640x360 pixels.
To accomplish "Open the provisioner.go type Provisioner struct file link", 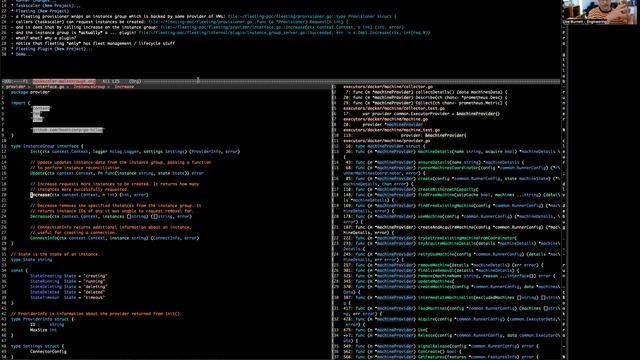I will (x=312, y=16).
